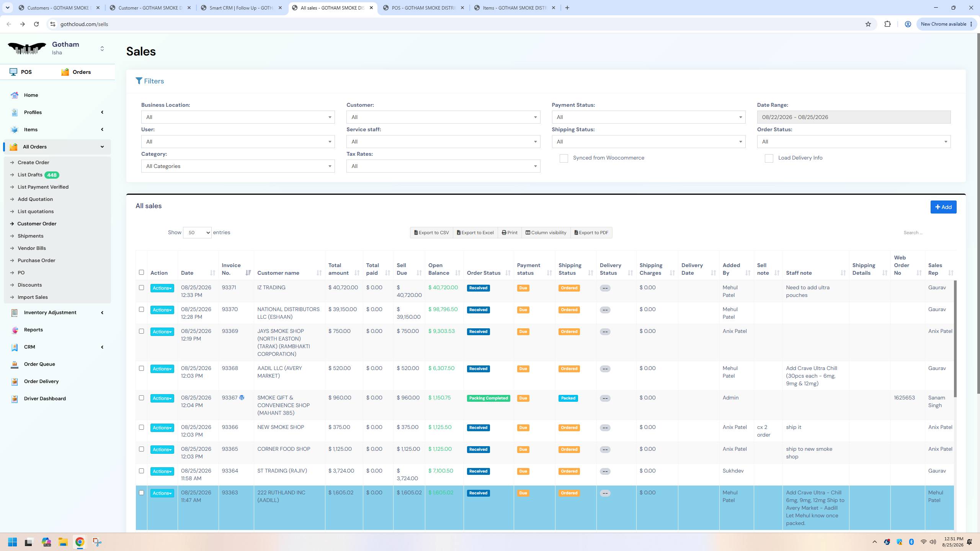
Task: Enable Synced from Woocommerce checkbox
Action: [564, 158]
